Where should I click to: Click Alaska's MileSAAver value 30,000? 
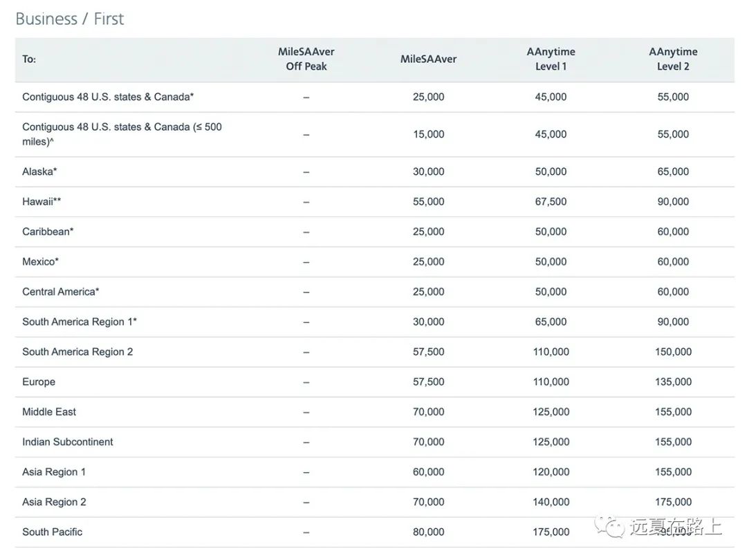click(428, 171)
